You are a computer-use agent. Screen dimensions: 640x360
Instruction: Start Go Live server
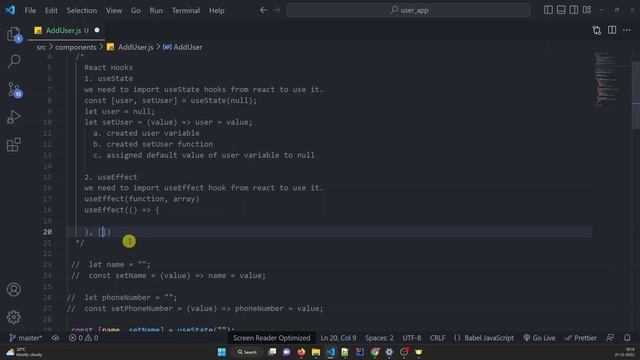(539, 338)
